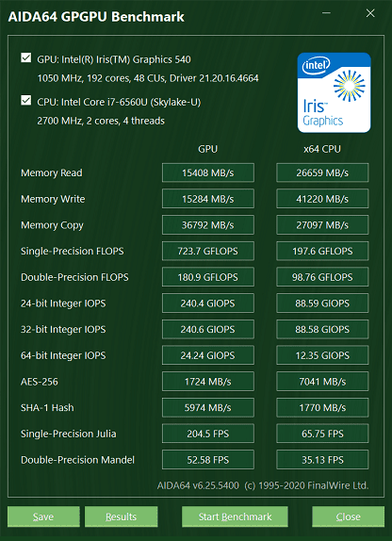Click the Double-Precision FLOPS label

pos(74,277)
